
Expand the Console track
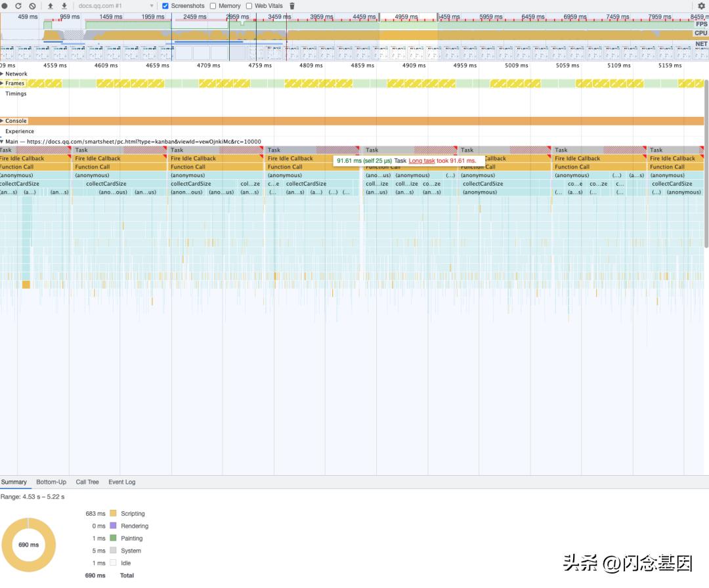[x=2, y=121]
